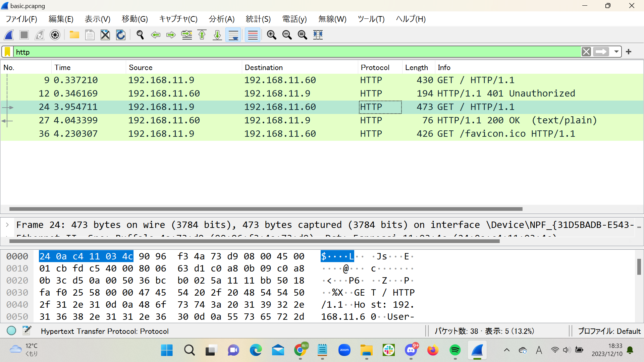This screenshot has height=362, width=644.
Task: Expand the Frame 24 detail tree
Action: [7, 225]
